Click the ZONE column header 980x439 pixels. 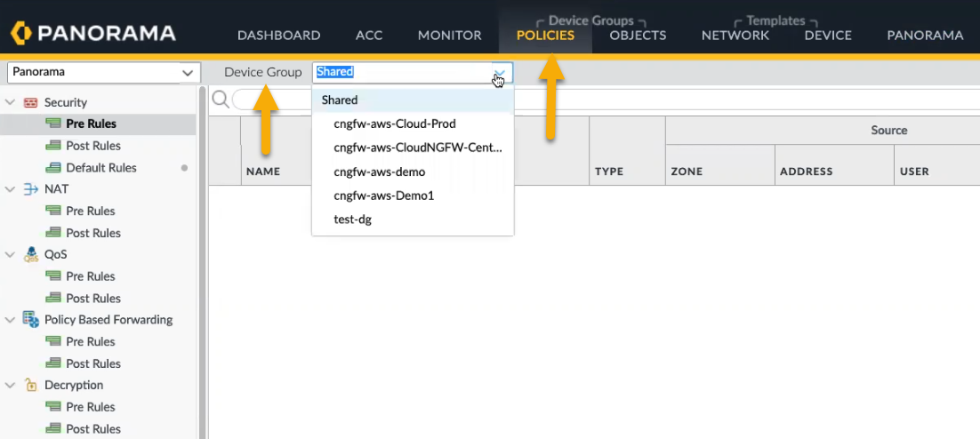click(x=686, y=172)
